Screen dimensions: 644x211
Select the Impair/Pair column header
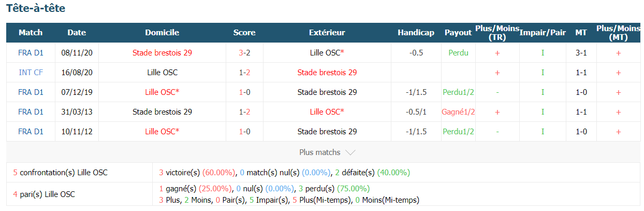point(543,33)
